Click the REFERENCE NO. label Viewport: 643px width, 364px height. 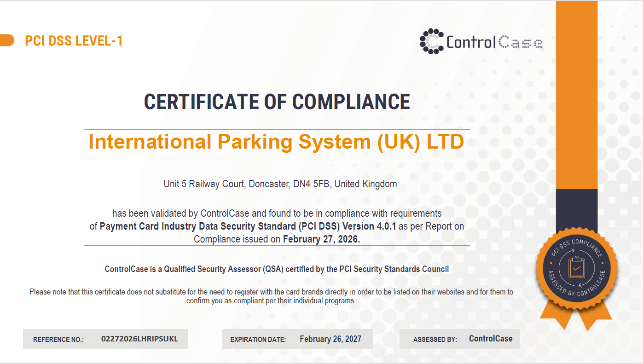coord(58,340)
